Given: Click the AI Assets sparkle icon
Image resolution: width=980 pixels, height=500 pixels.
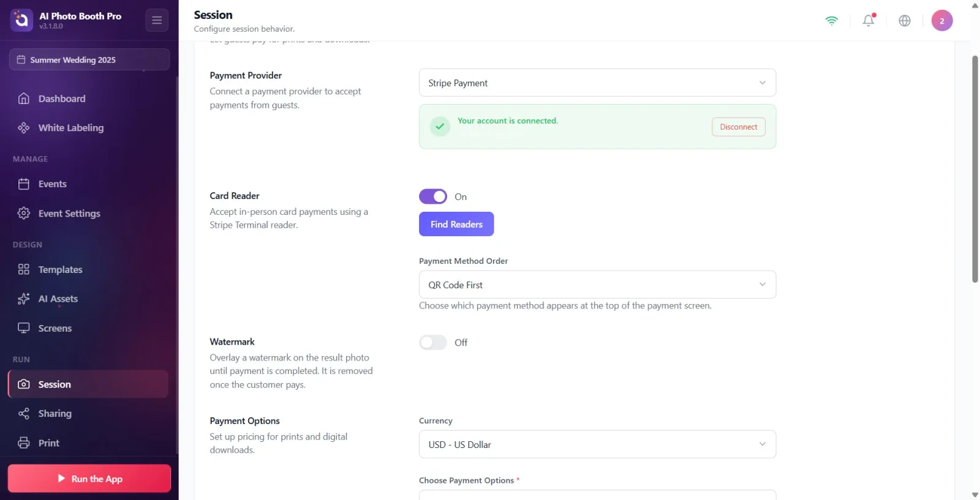Looking at the screenshot, I should 24,299.
